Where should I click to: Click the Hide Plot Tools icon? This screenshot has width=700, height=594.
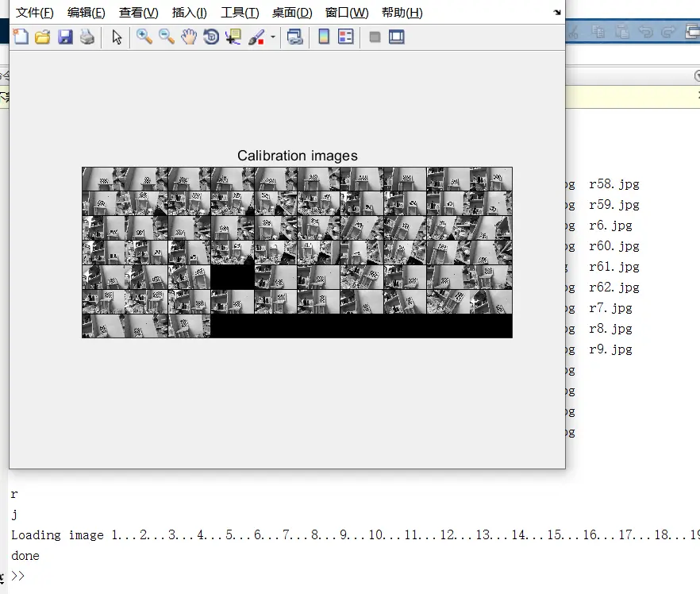(375, 37)
